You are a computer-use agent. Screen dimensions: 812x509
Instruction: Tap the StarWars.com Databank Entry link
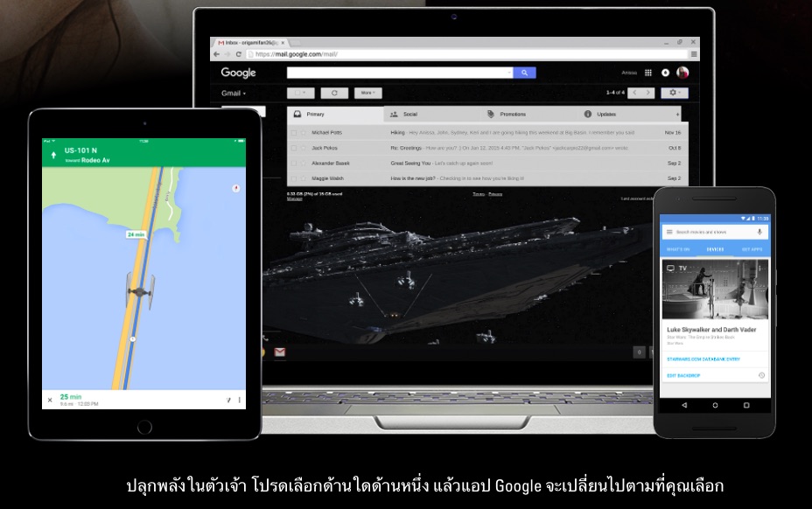tap(703, 359)
